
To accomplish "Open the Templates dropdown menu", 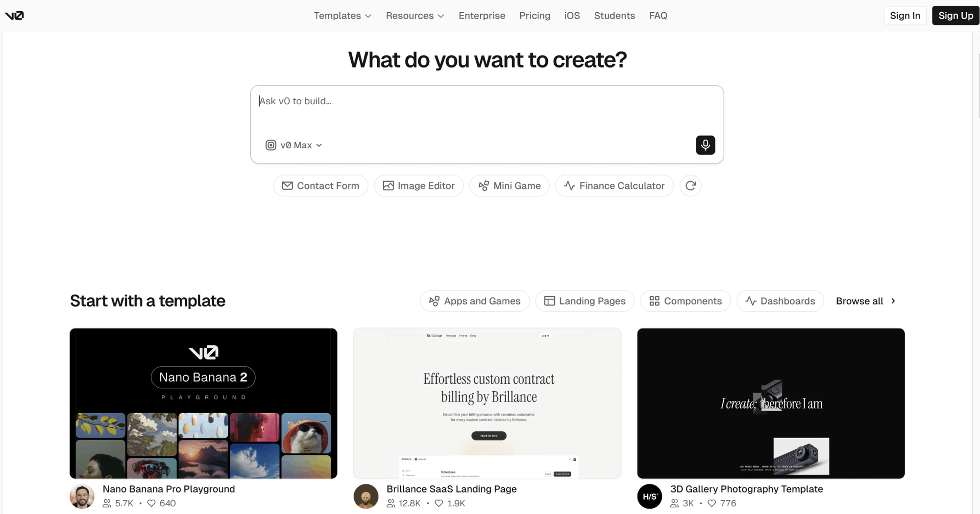I will coord(343,16).
